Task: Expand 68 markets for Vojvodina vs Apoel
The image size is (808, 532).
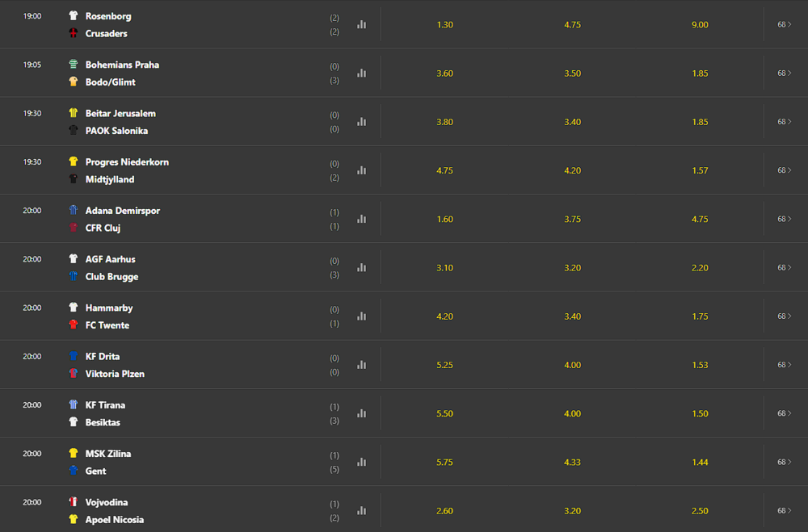Action: pos(785,510)
